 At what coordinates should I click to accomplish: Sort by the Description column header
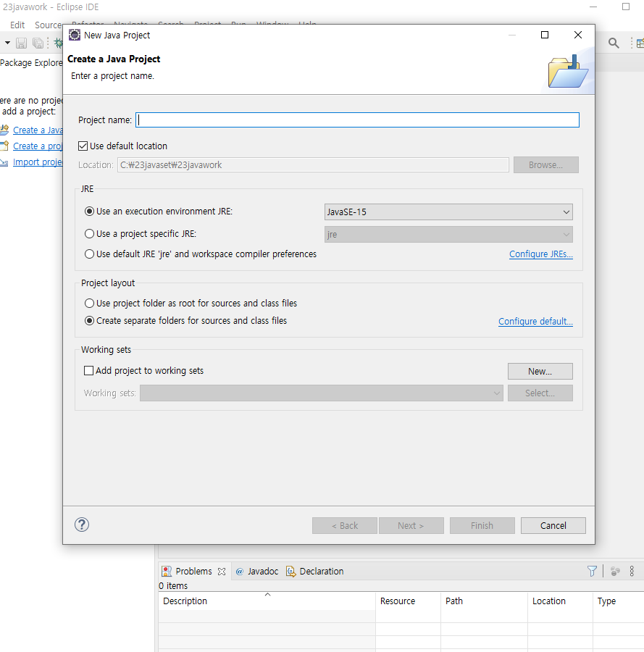pyautogui.click(x=267, y=601)
